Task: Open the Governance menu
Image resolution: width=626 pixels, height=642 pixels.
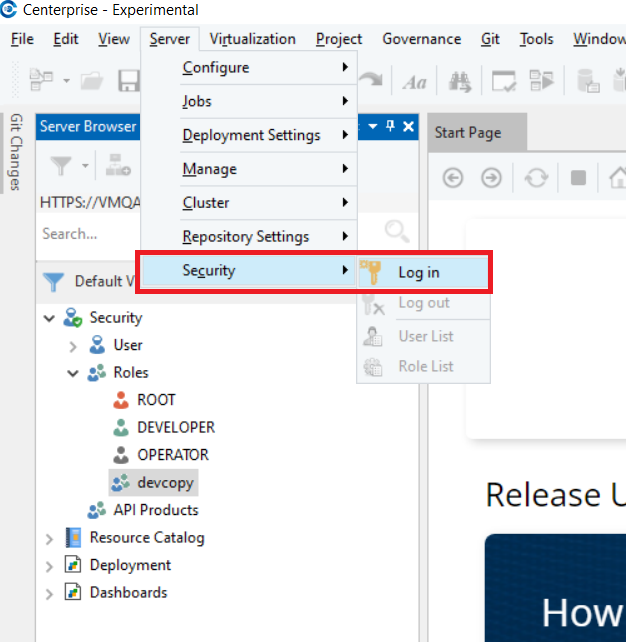Action: point(421,39)
